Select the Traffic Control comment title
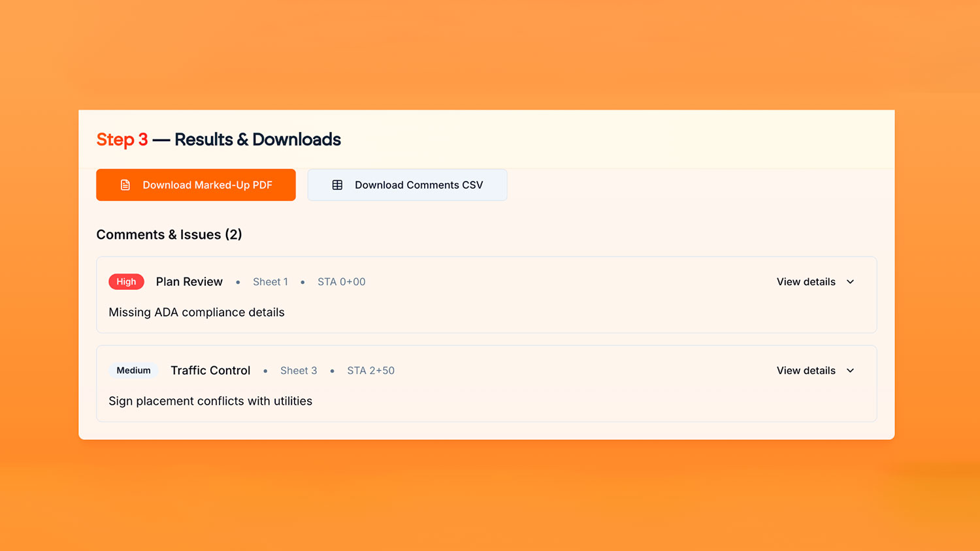Image resolution: width=980 pixels, height=551 pixels. pos(210,371)
